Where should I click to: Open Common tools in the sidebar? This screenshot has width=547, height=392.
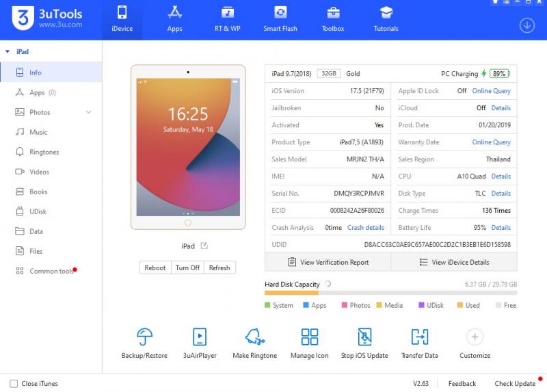[51, 271]
